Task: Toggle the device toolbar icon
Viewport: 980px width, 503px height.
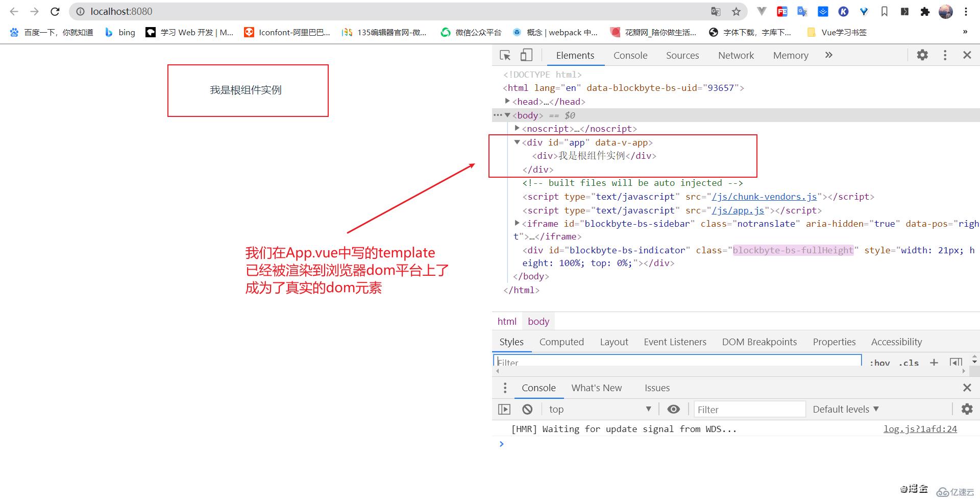Action: click(526, 55)
